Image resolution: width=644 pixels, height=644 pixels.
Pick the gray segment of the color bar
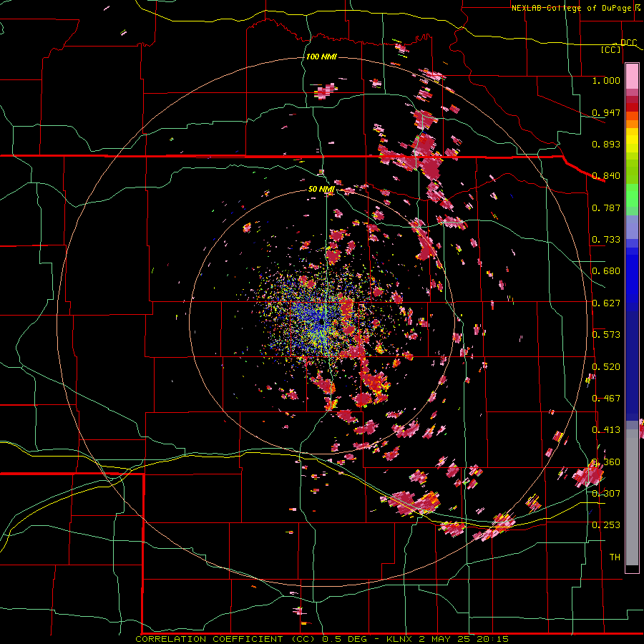632,497
